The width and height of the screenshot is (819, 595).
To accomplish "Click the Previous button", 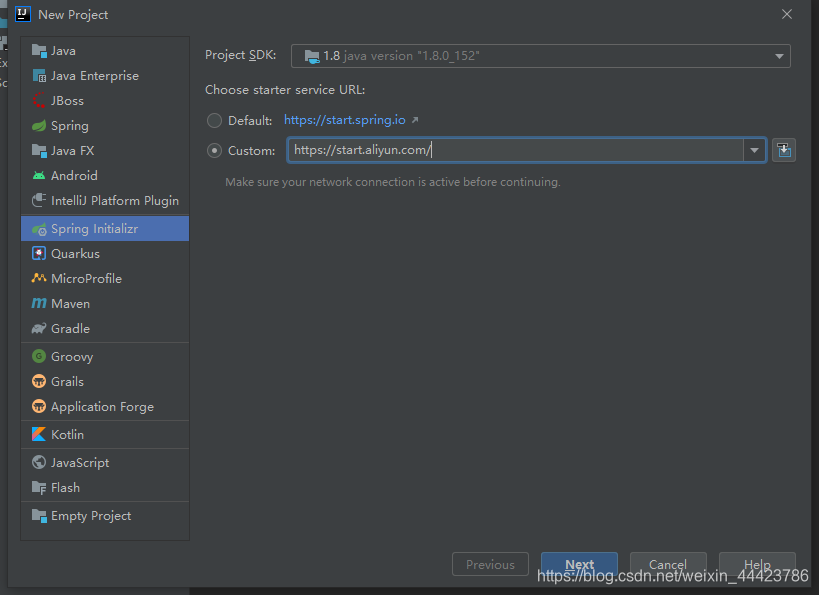I will coord(490,564).
